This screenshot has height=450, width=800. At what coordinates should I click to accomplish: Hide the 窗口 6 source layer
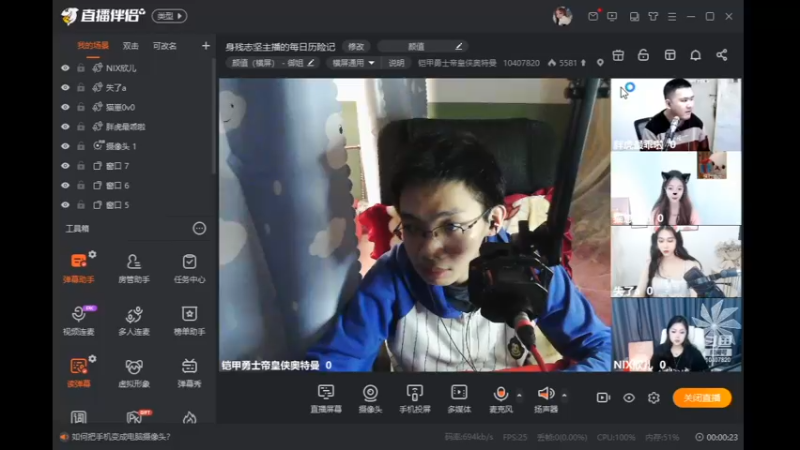click(x=65, y=185)
